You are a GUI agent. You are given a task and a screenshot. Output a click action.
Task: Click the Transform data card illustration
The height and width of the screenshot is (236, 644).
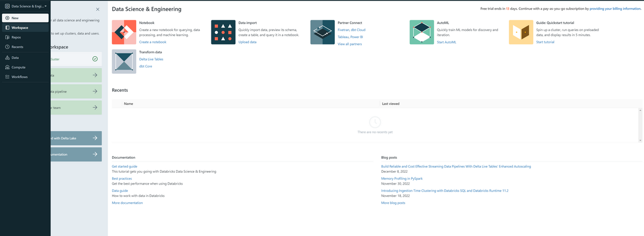coord(124,61)
